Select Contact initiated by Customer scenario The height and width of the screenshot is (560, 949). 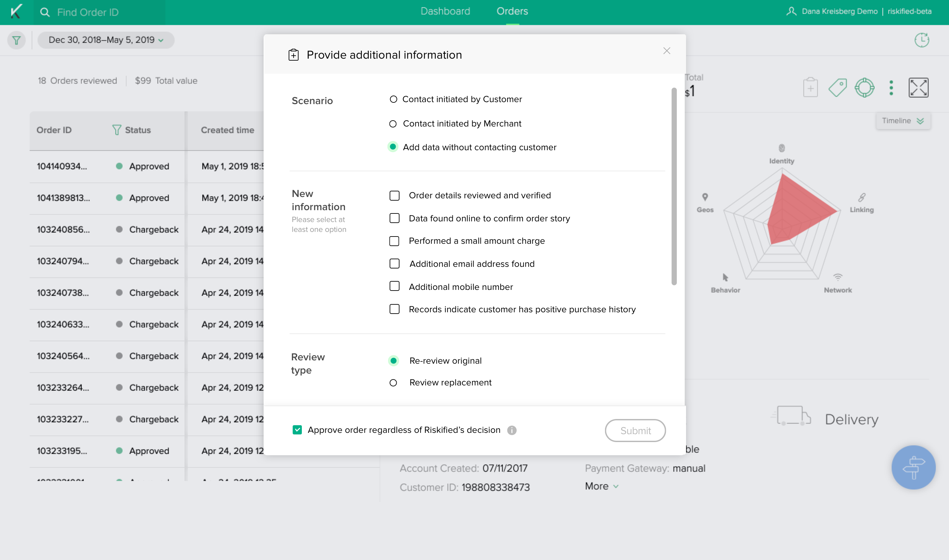(x=393, y=99)
